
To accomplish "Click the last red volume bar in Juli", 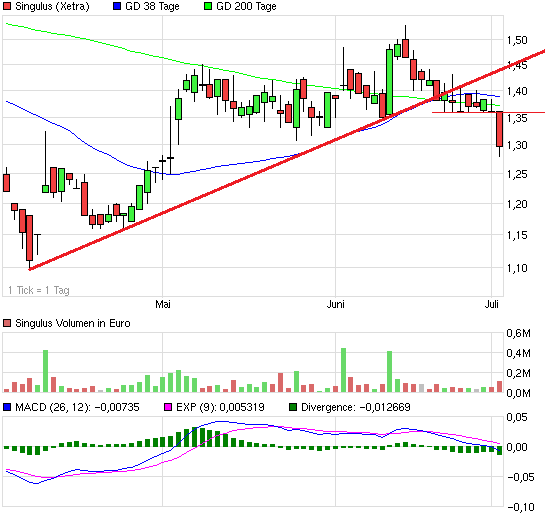I will [x=499, y=386].
